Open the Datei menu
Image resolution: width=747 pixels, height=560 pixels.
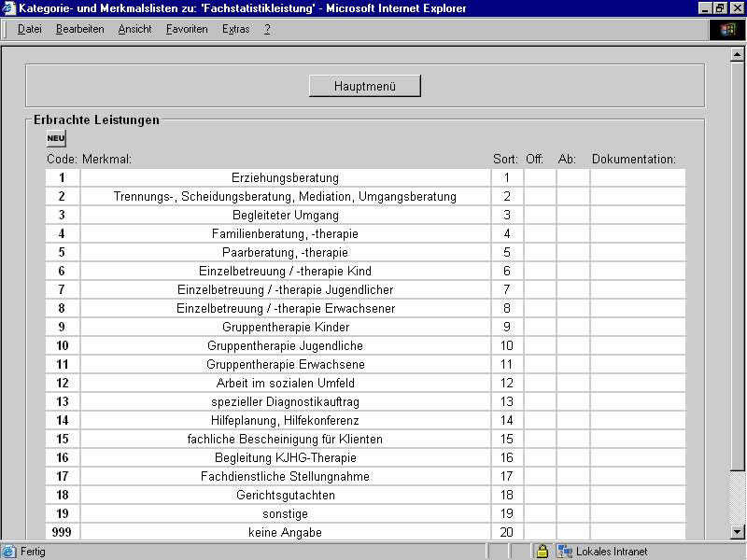coord(29,29)
